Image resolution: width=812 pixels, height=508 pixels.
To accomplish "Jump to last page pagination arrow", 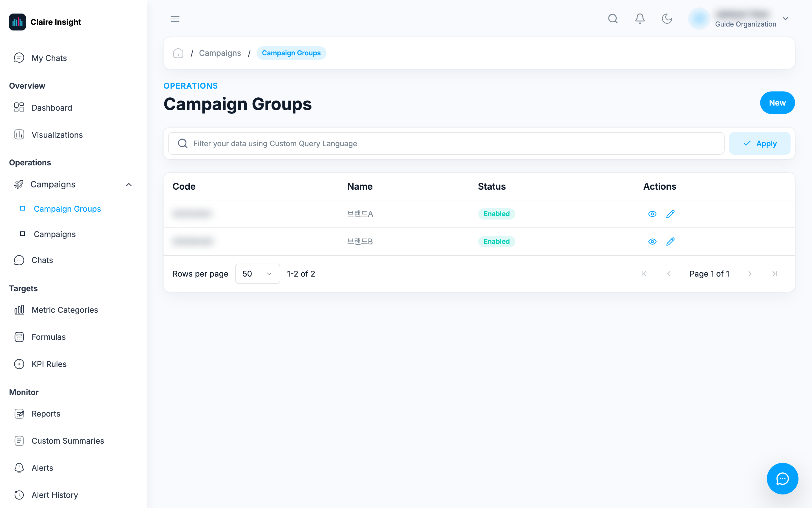I will coord(775,274).
